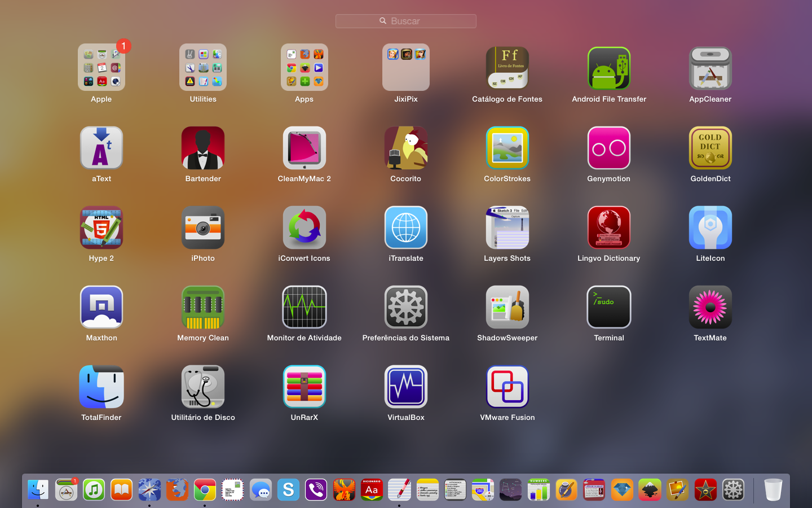Launch CleanMyMac 2
The image size is (812, 508).
pos(304,148)
